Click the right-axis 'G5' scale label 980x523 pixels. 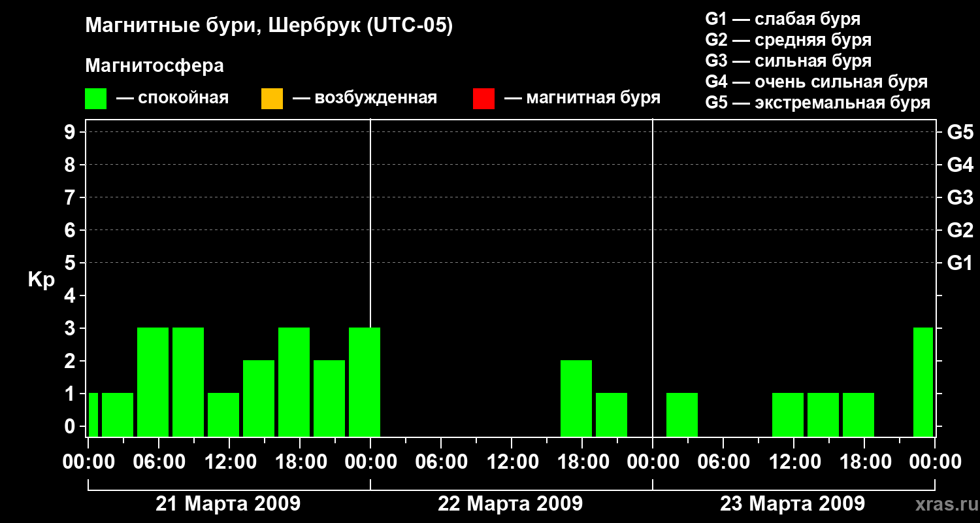coord(960,132)
